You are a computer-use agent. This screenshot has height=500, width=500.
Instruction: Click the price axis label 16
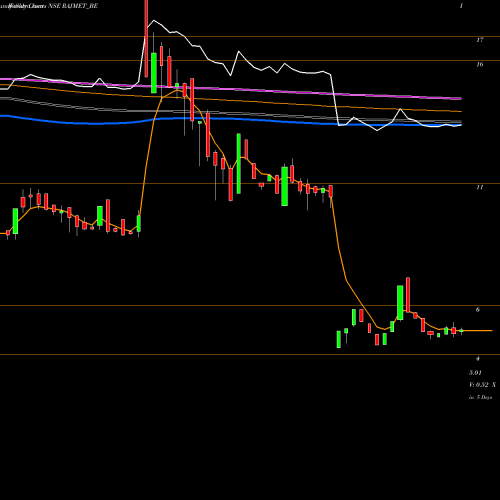point(480,64)
